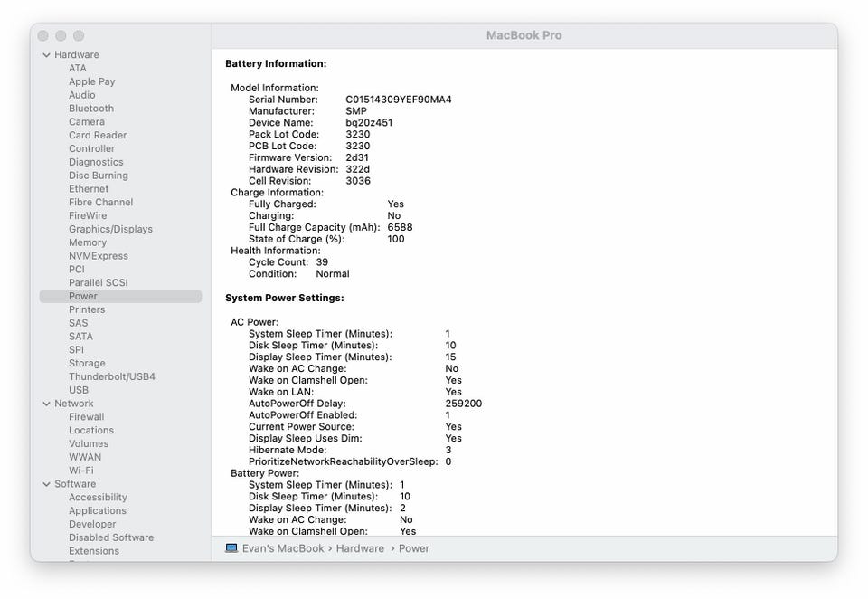868x599 pixels.
Task: Zoom the window with the third traffic light
Action: tap(80, 36)
